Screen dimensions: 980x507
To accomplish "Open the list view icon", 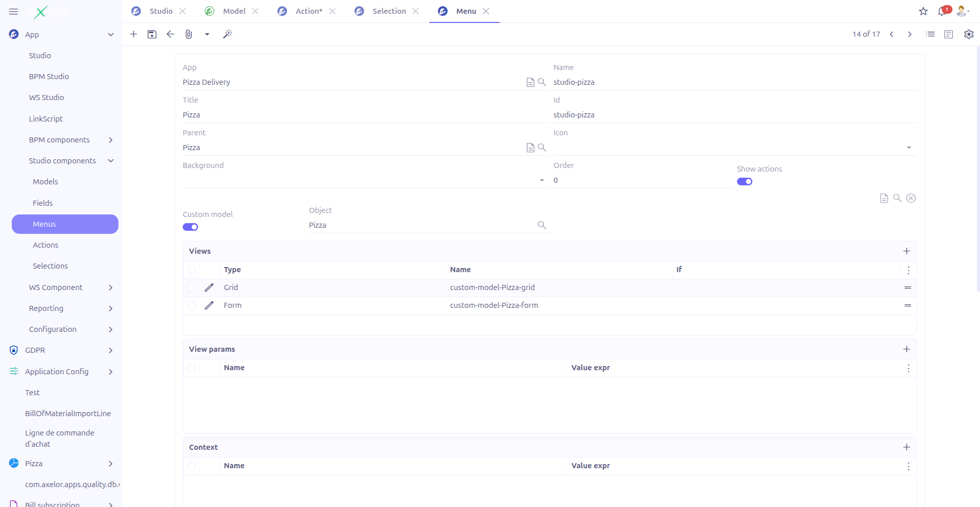I will pos(930,34).
